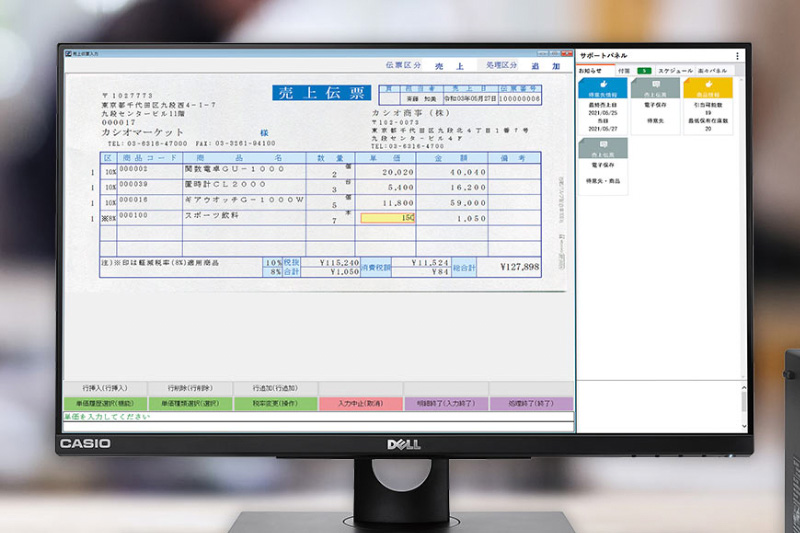The image size is (800, 533).
Task: Click the empty input bar below the prompt
Action: coord(318,426)
